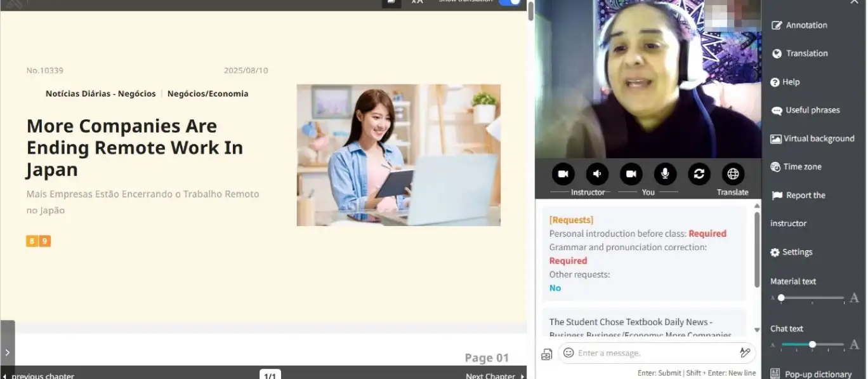Click the handwriting pen icon in chat box

click(745, 352)
